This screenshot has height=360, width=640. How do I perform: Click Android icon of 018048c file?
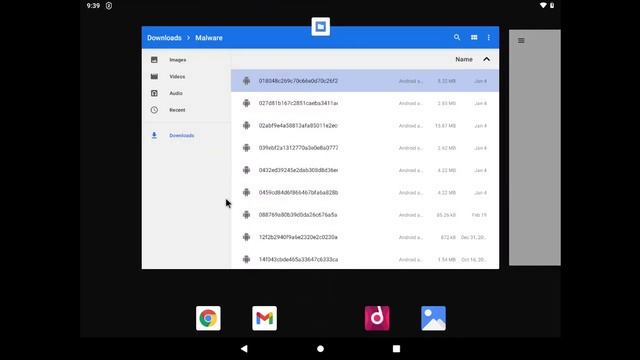246,81
